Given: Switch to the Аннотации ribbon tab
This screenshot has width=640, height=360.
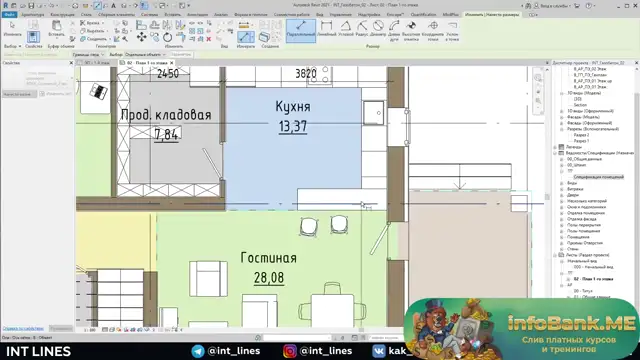Looking at the screenshot, I should coord(197,14).
